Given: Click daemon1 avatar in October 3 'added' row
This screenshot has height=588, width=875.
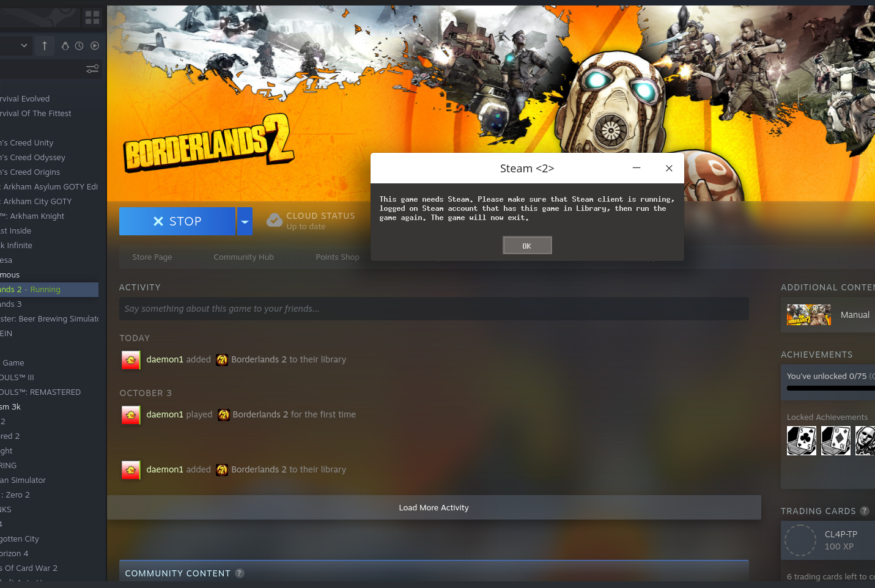Looking at the screenshot, I should pos(131,470).
